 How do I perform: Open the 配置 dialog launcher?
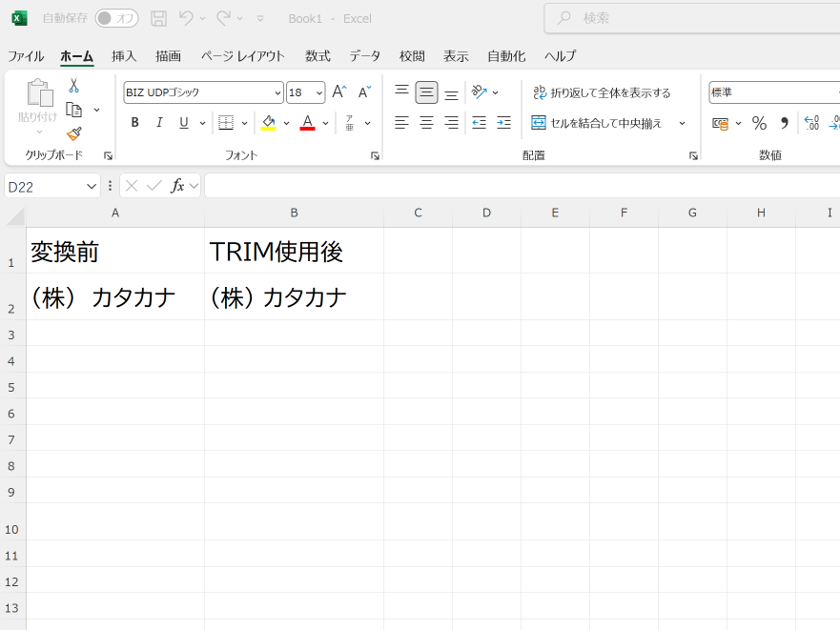(693, 156)
